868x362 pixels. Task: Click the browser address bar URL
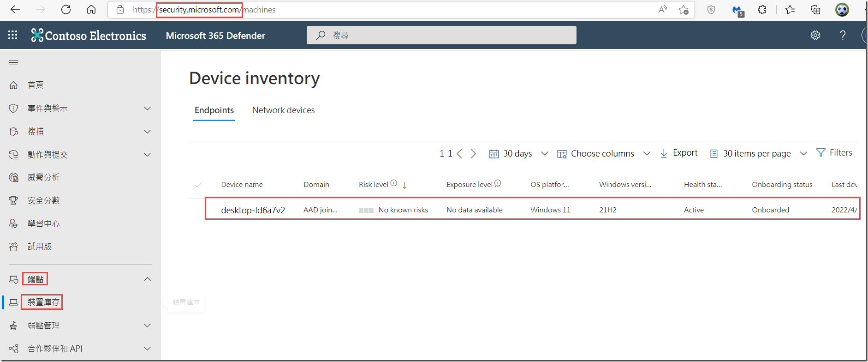[204, 10]
